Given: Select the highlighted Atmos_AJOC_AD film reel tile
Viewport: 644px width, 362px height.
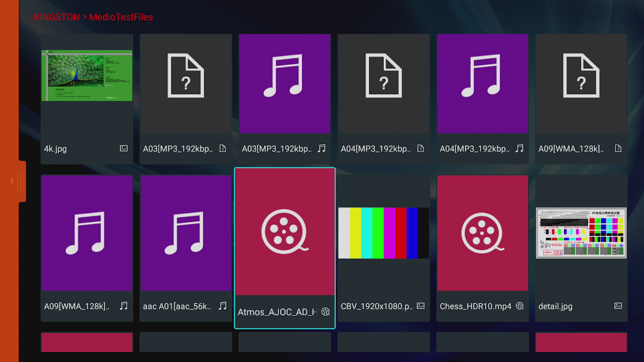Looking at the screenshot, I should coord(284,232).
